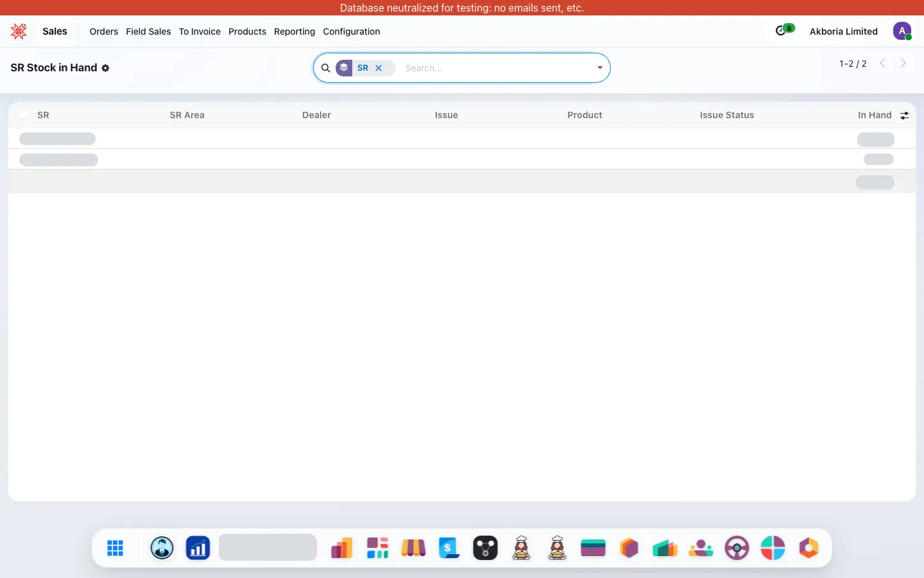Open the Configuration menu
The width and height of the screenshot is (924, 578).
tap(352, 31)
